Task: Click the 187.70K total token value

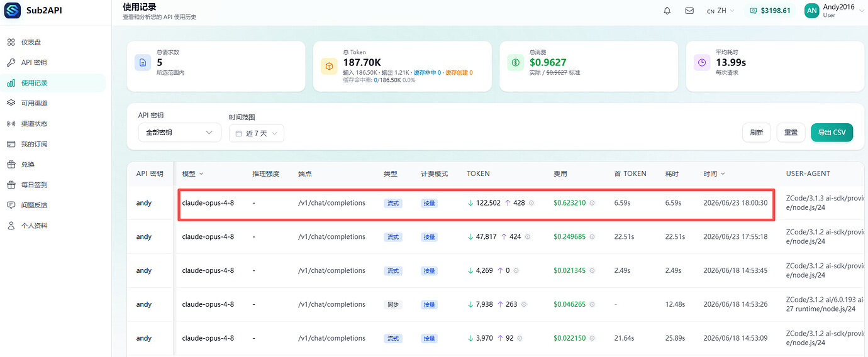Action: (362, 62)
